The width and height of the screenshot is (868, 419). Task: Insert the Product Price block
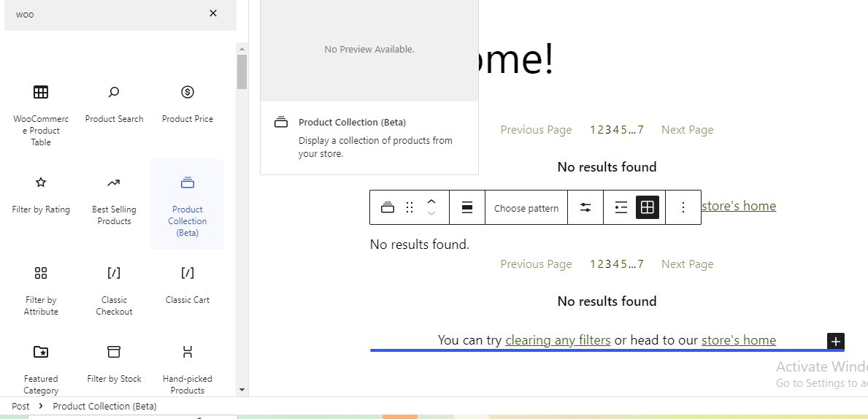point(188,104)
